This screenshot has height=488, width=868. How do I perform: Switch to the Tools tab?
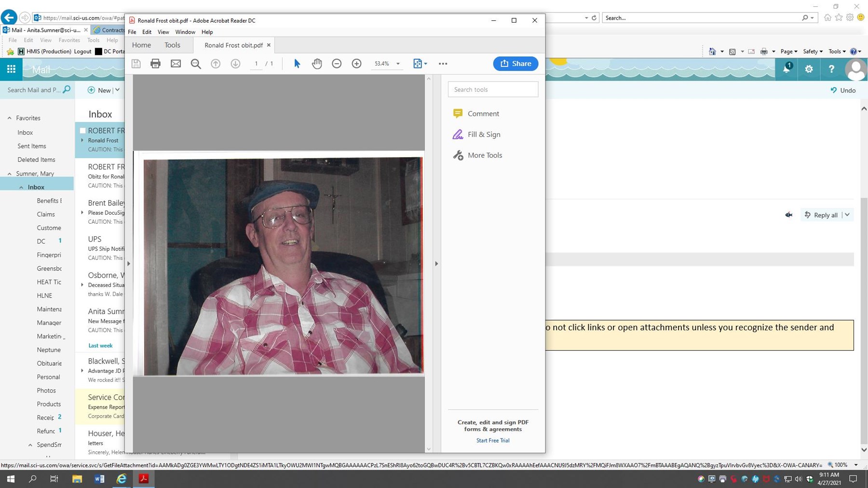[x=172, y=45]
